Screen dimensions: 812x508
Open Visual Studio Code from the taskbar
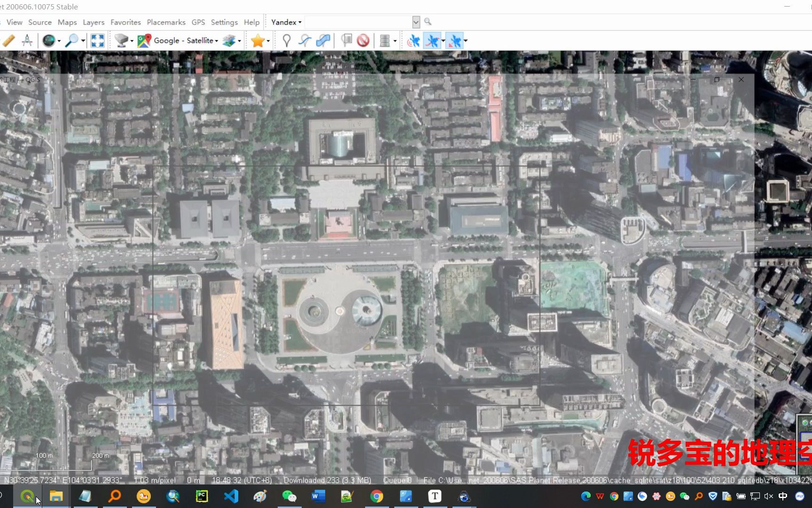coord(231,496)
